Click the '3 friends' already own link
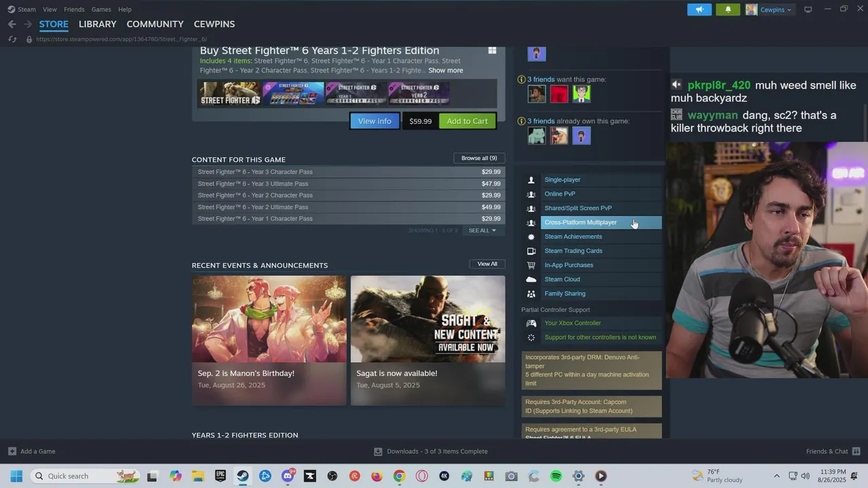 click(540, 121)
